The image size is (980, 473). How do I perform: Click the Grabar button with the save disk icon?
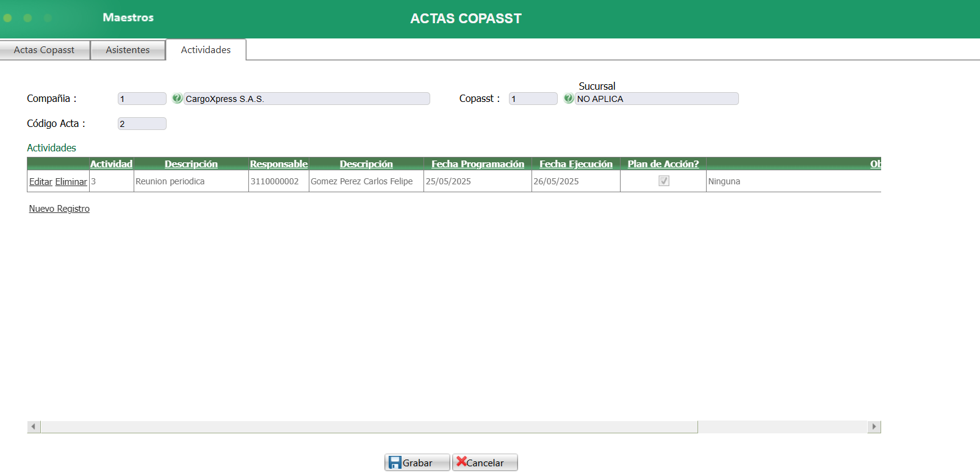pos(417,463)
